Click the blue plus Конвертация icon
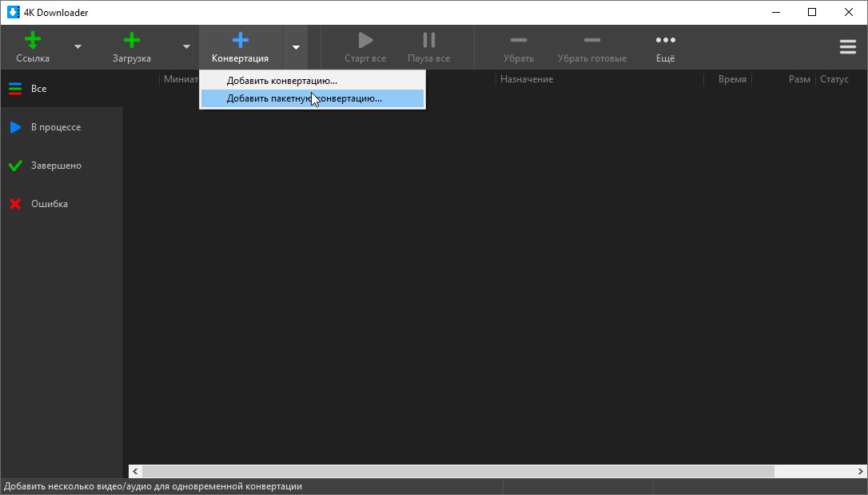 [x=240, y=41]
